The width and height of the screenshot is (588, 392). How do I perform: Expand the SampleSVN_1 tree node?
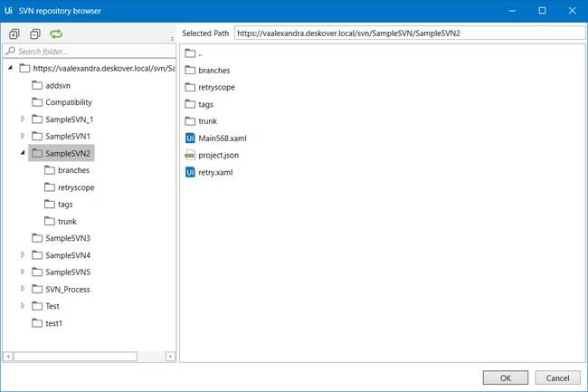[x=23, y=119]
